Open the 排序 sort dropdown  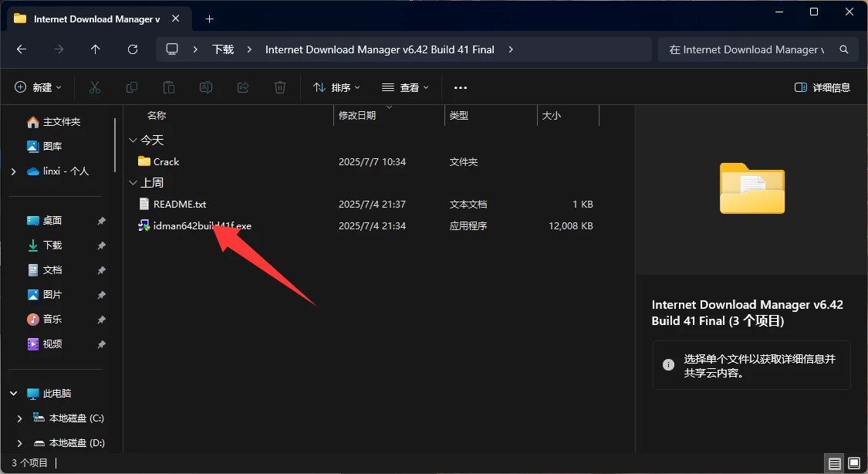click(x=336, y=86)
